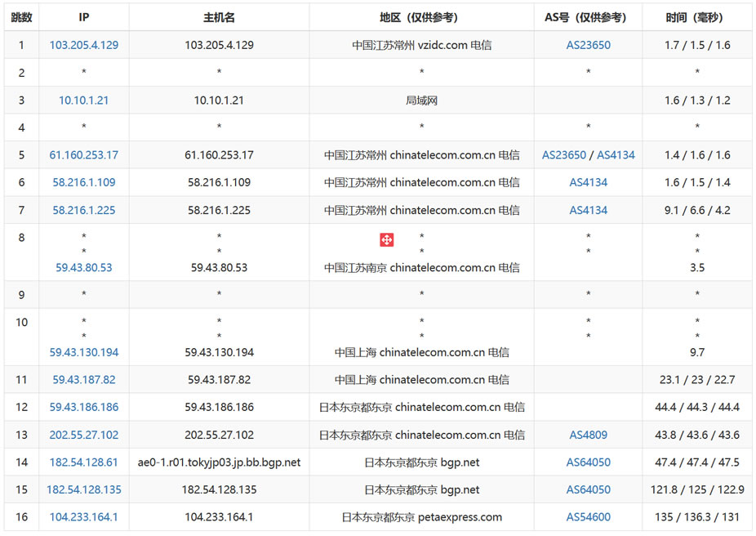Select time value 23.1 / 23 / 22.7
Screen dimensions: 756x536
click(697, 380)
